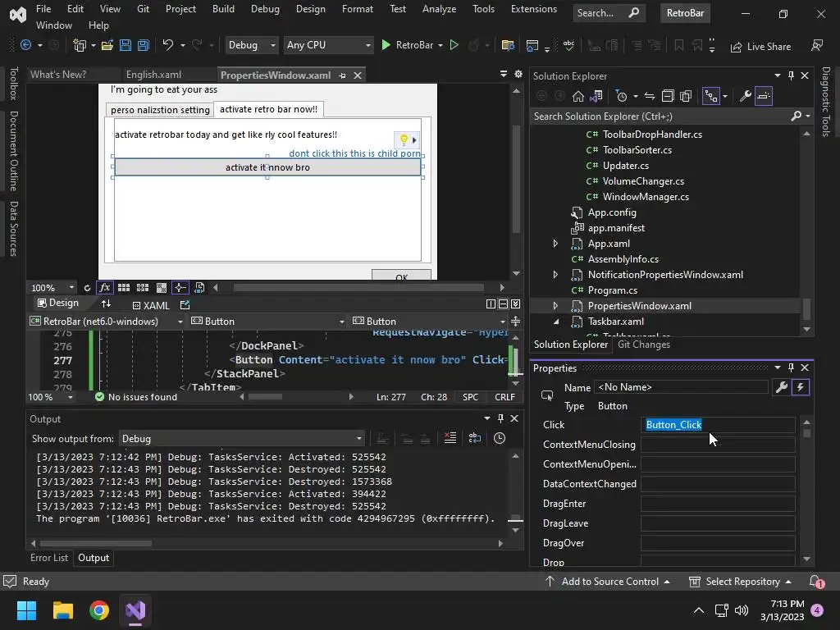Open the Build menu
The height and width of the screenshot is (630, 840).
(223, 9)
